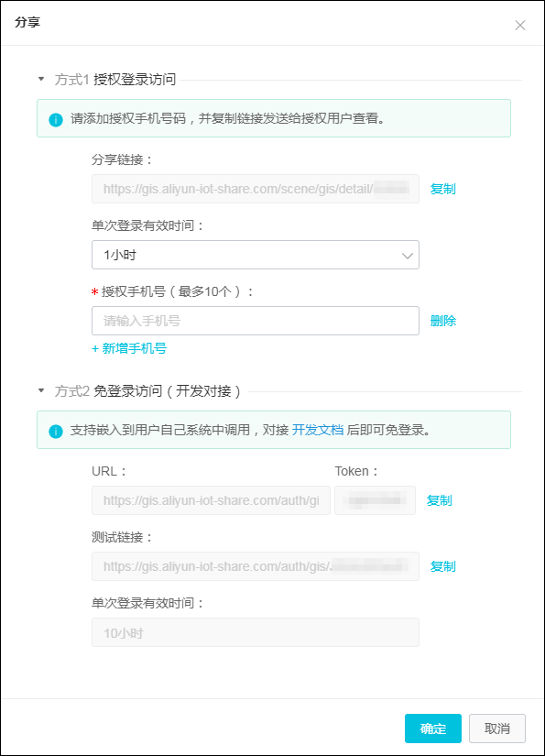Select the Token field
This screenshot has width=545, height=756.
tap(375, 500)
